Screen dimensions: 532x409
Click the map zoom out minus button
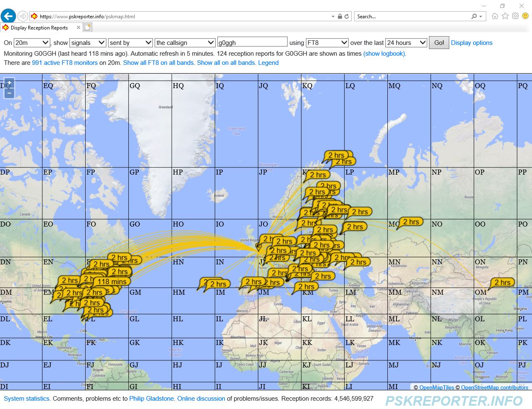[9, 93]
